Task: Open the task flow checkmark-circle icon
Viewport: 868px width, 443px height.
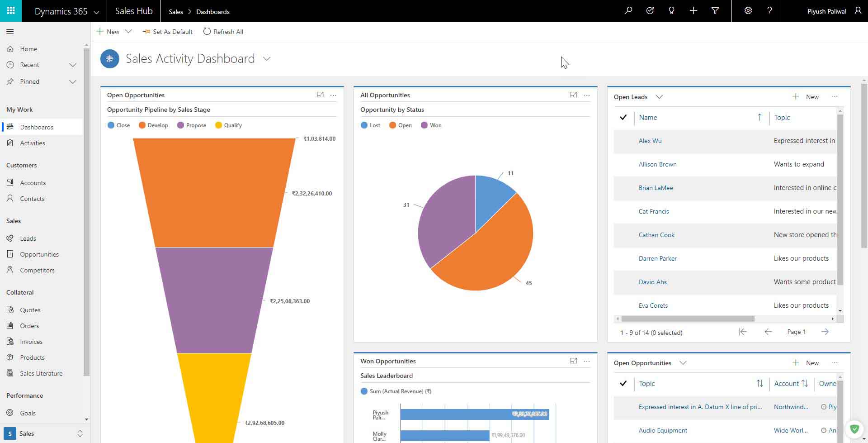Action: coord(650,10)
